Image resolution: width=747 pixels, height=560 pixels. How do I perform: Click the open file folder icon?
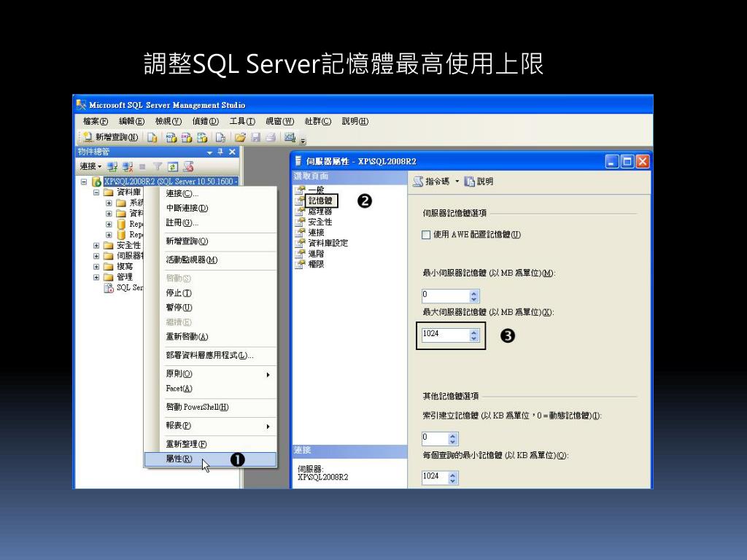tap(240, 137)
